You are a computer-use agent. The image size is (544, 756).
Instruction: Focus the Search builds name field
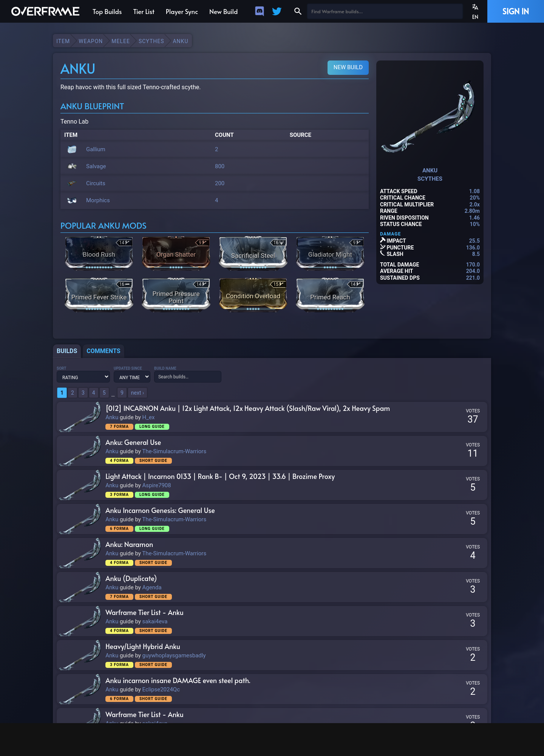pos(188,377)
